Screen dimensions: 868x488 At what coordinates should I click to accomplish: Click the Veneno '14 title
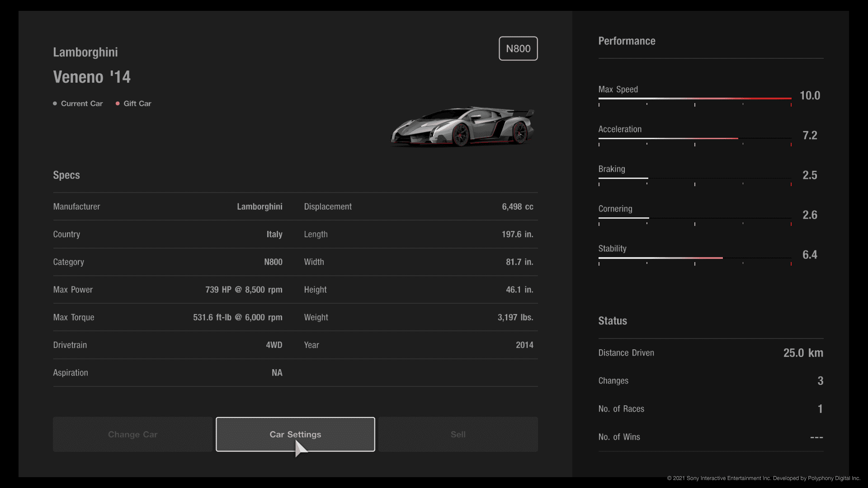(92, 77)
